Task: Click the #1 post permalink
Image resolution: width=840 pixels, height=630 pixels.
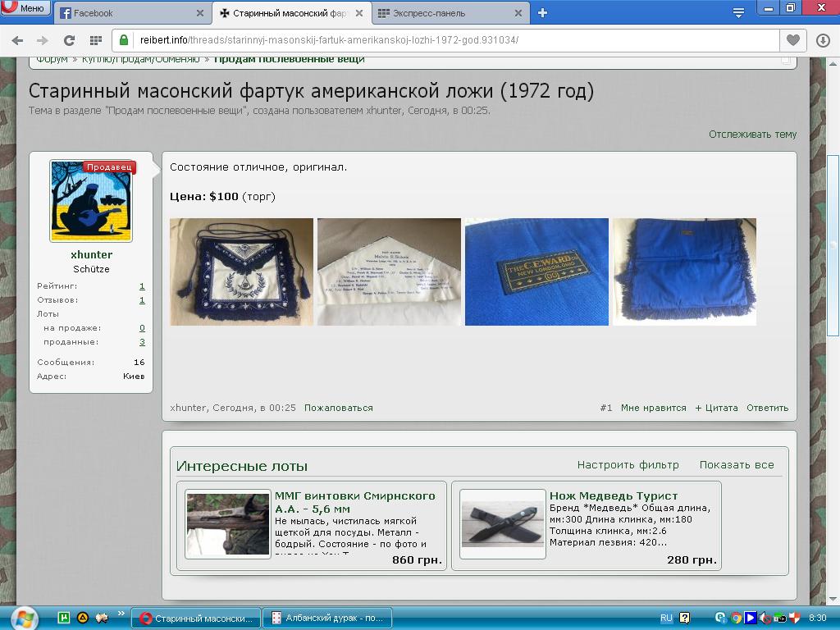Action: (606, 408)
